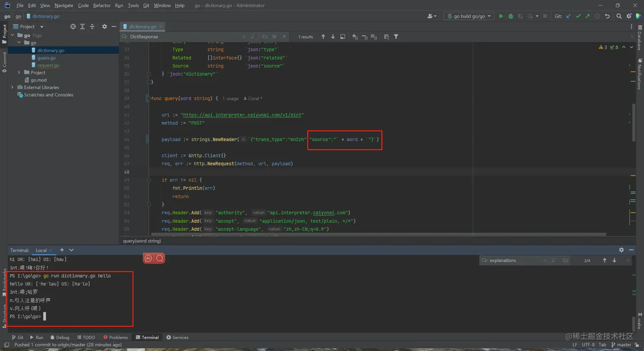Click the select opened file target icon
The height and width of the screenshot is (351, 644).
tap(73, 26)
